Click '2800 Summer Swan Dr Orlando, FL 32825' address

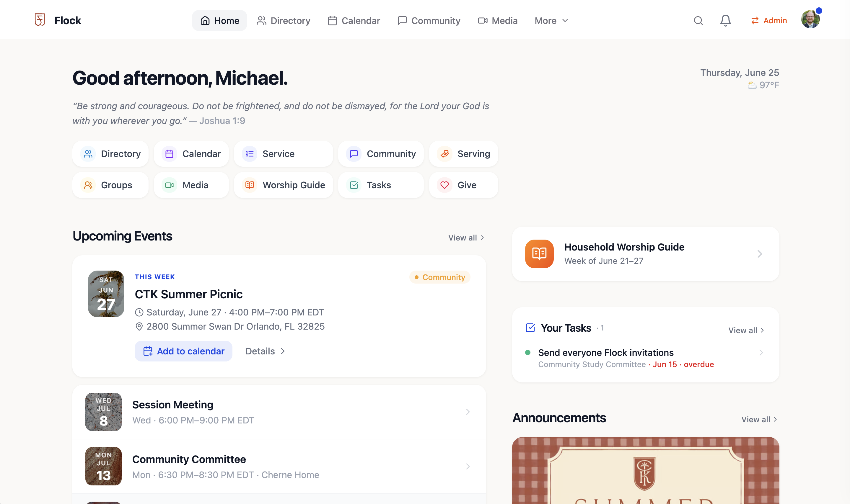tap(235, 326)
